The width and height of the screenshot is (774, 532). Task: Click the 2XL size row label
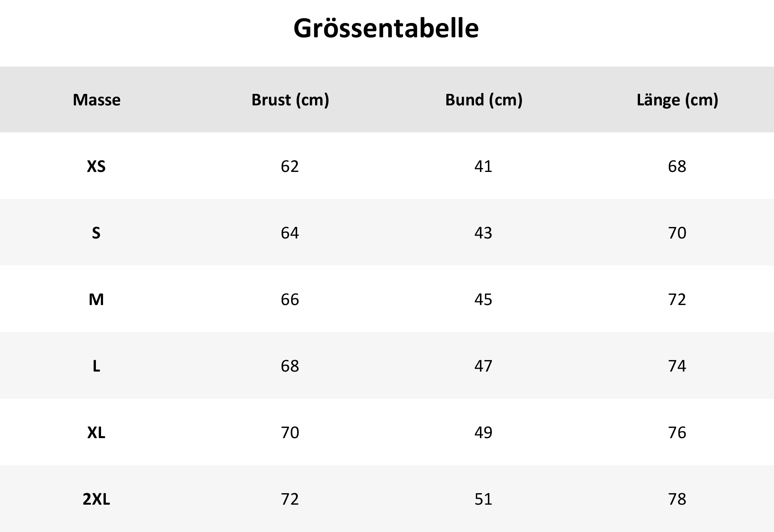[x=96, y=499]
